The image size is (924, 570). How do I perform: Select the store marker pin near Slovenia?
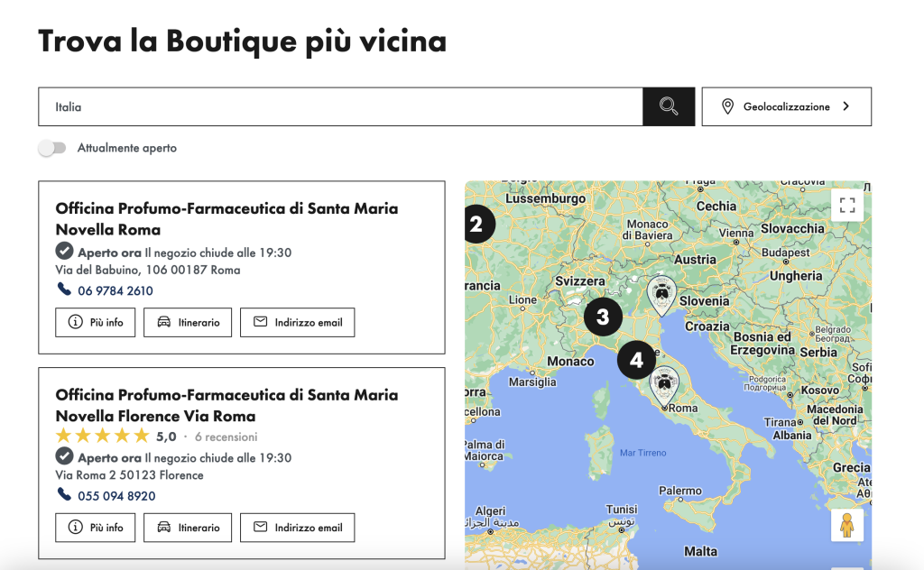[x=661, y=294]
